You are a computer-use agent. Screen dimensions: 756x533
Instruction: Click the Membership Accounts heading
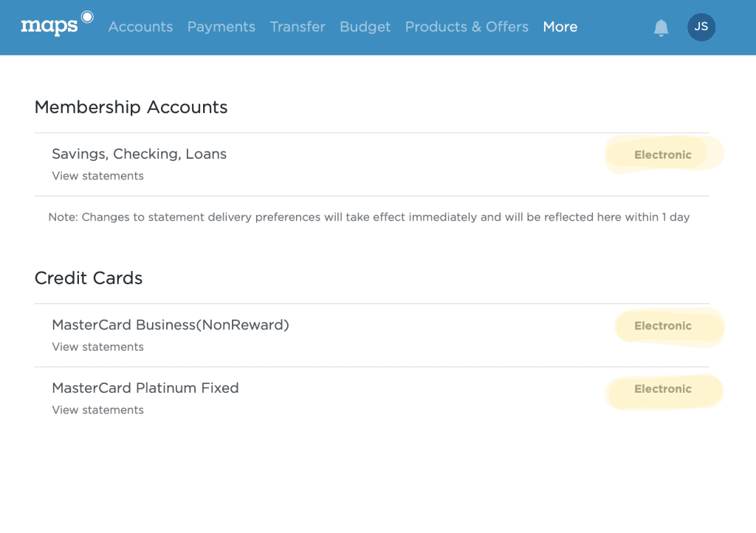(131, 107)
